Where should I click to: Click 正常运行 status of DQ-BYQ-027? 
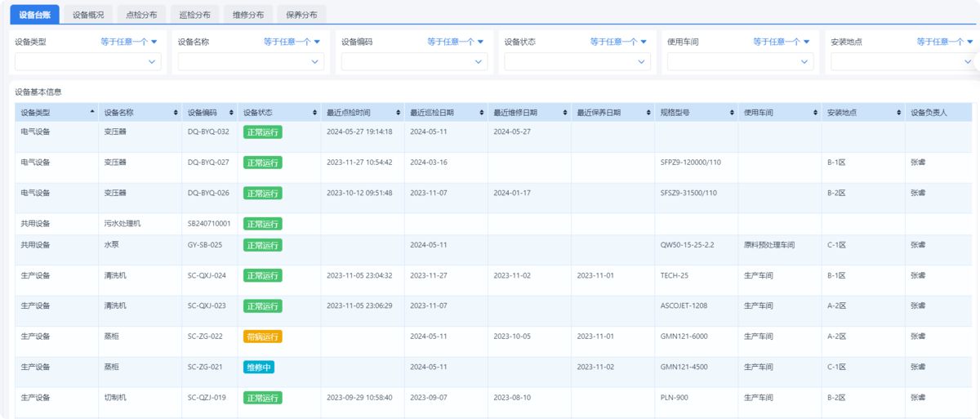pyautogui.click(x=262, y=163)
